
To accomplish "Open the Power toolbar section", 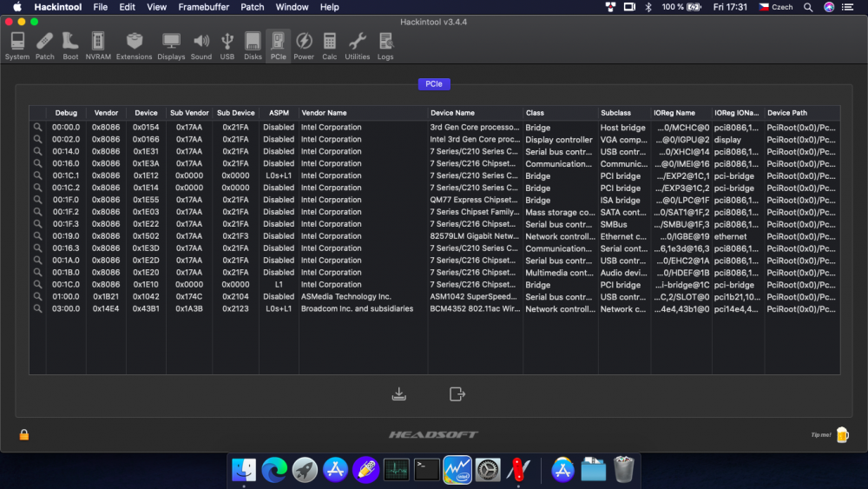I will (x=304, y=45).
